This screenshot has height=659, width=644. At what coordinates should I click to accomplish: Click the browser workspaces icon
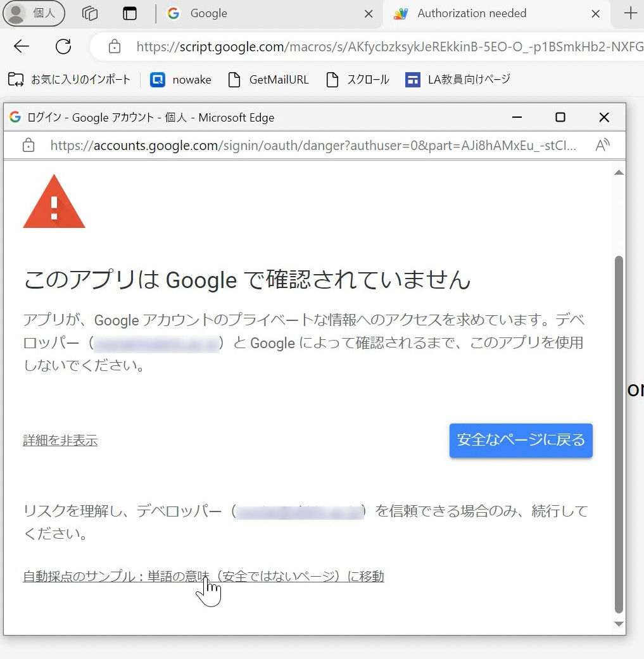tap(89, 13)
